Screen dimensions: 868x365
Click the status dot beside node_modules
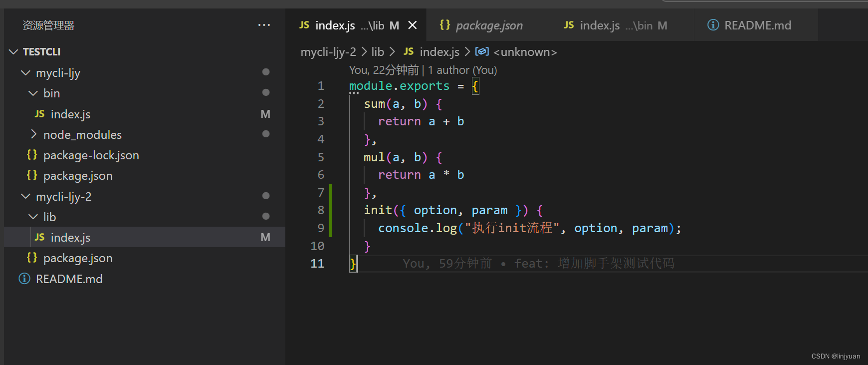tap(266, 134)
